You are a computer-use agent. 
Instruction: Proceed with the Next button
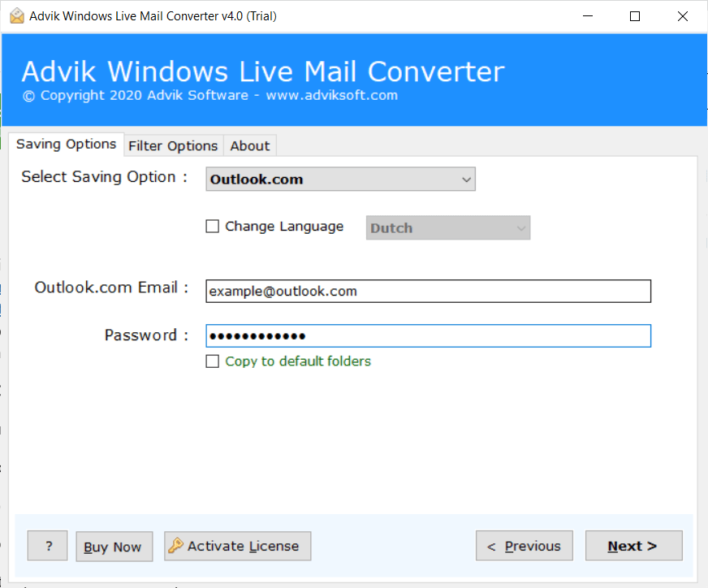(x=634, y=546)
